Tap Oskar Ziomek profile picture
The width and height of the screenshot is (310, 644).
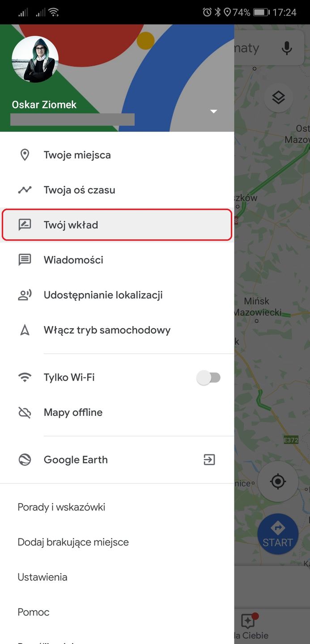[35, 59]
